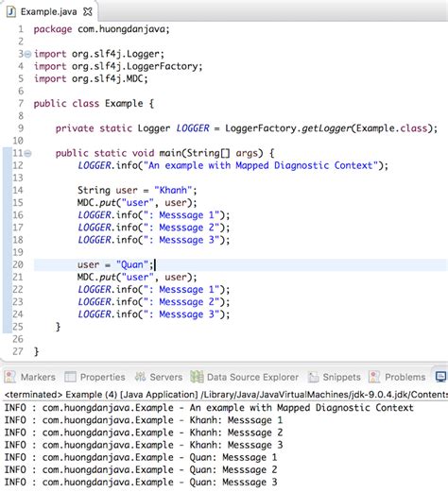Click 'MDC.put' on line 21
The width and height of the screenshot is (448, 492).
(96, 278)
